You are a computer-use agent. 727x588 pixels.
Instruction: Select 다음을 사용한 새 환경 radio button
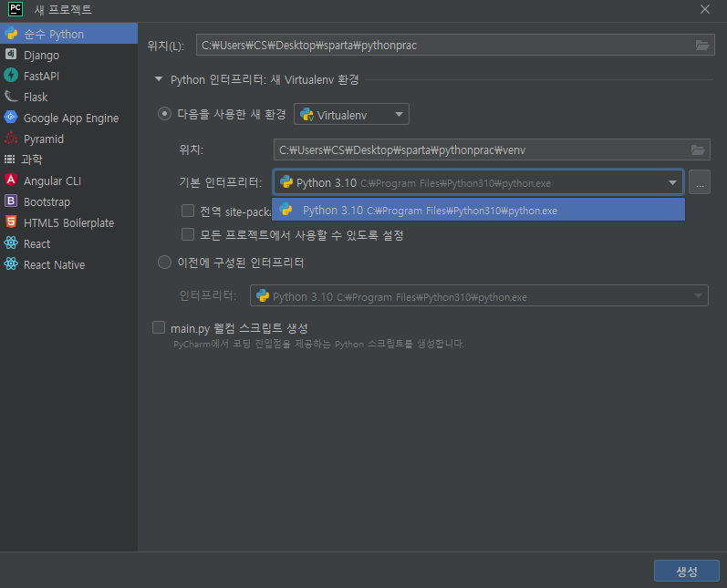164,114
